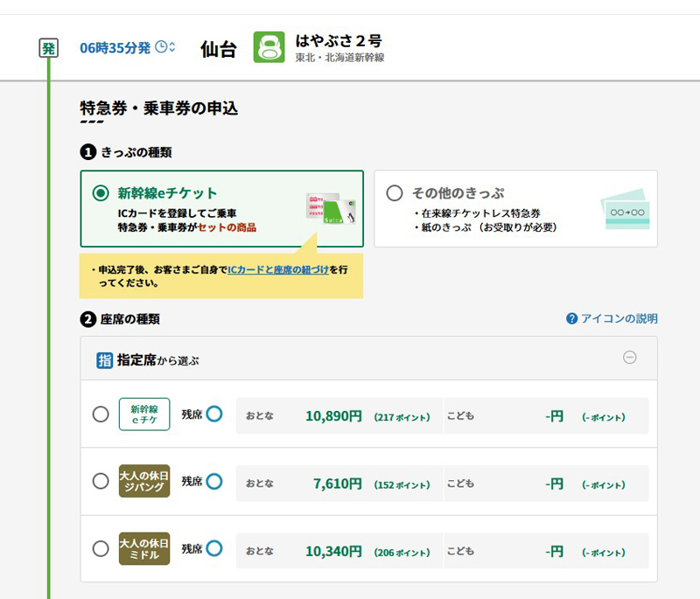Click the green 発 departure marker icon
Screen dimensions: 700x599
click(48, 48)
